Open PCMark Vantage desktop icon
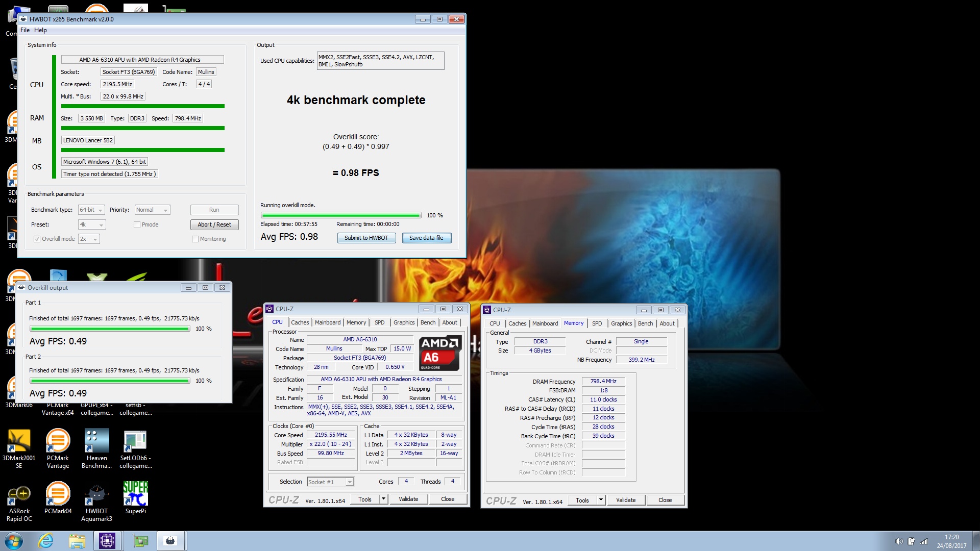Image resolution: width=980 pixels, height=551 pixels. (x=58, y=449)
